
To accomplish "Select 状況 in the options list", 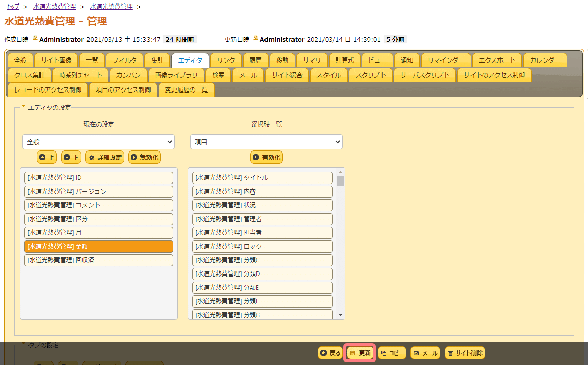I will pos(262,205).
